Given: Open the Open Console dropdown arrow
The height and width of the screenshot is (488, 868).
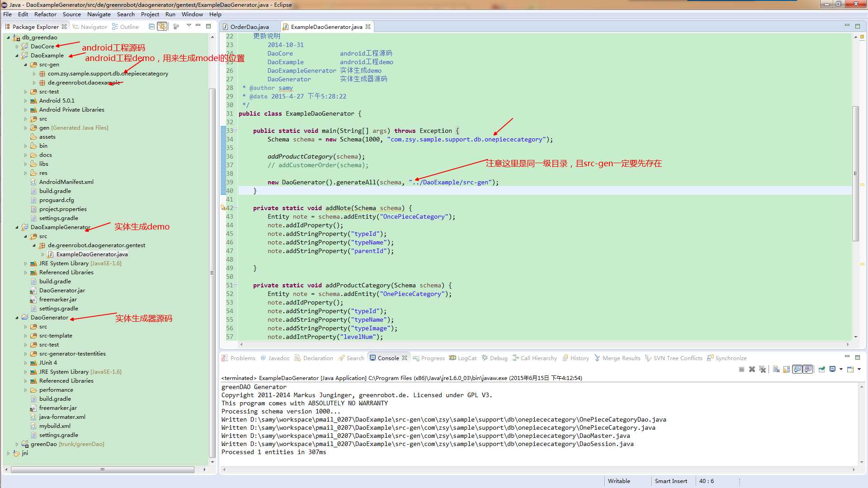Looking at the screenshot, I should coord(859,370).
